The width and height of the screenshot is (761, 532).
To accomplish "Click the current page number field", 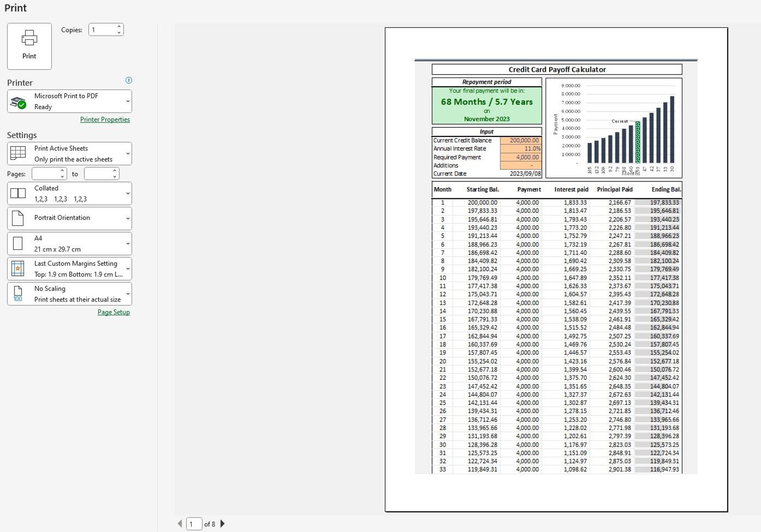I will click(x=194, y=524).
